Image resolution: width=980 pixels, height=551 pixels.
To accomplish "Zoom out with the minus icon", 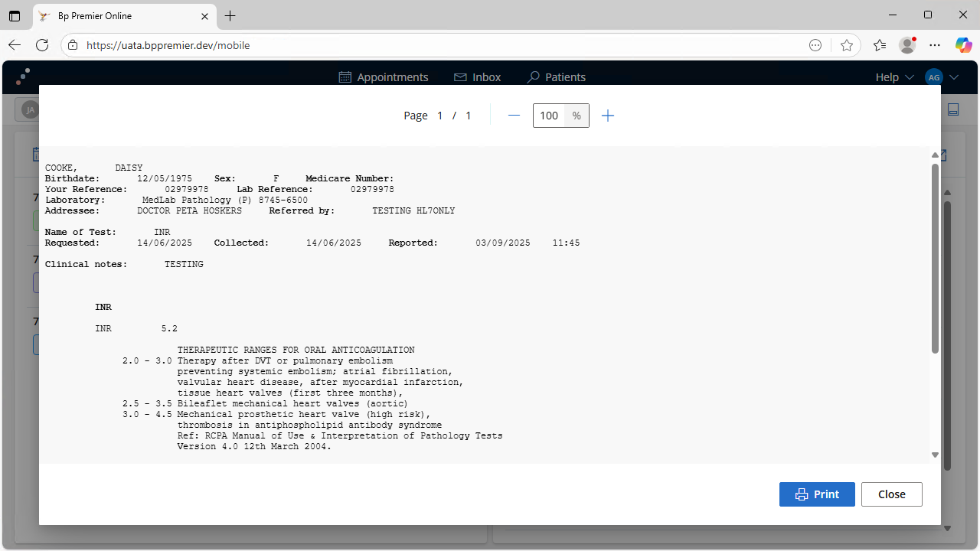I will 514,116.
